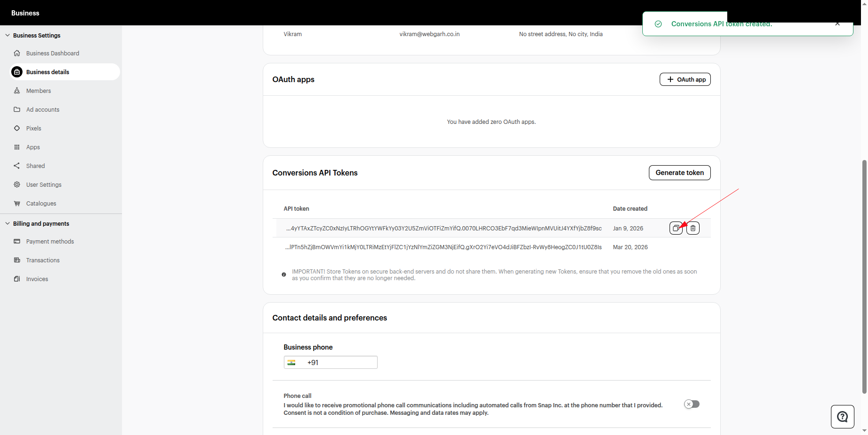
Task: Click the Mar 20, 2026 date cell
Action: click(630, 247)
